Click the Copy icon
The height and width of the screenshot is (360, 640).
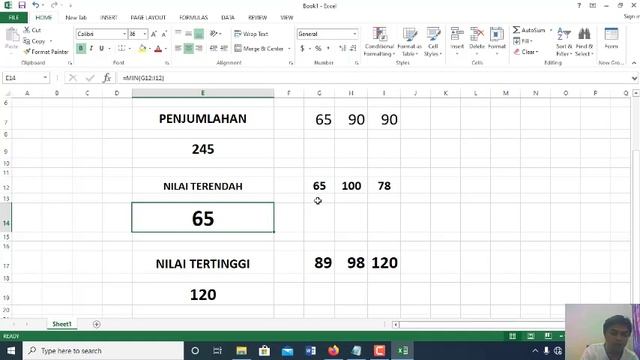tap(27, 41)
